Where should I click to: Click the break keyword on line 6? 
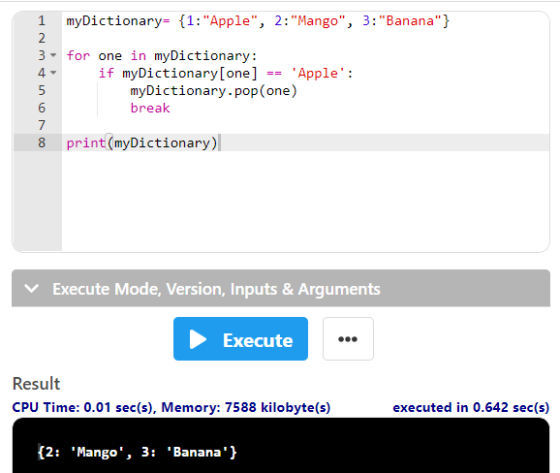(x=150, y=108)
